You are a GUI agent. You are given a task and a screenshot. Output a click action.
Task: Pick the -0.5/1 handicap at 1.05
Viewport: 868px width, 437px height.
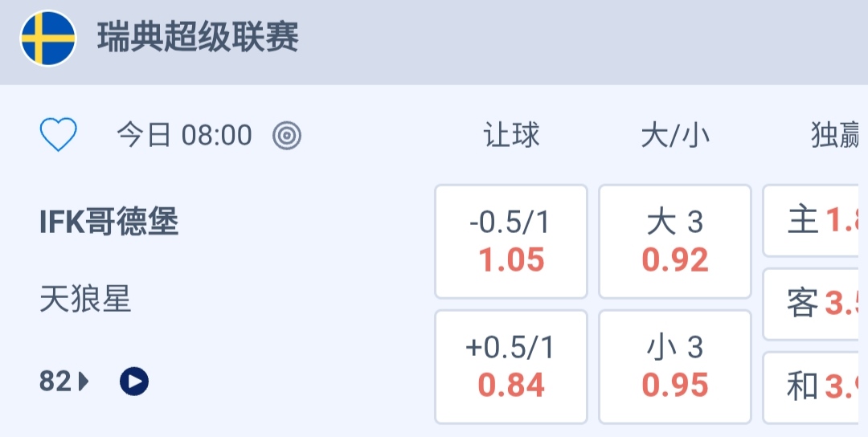pyautogui.click(x=511, y=241)
